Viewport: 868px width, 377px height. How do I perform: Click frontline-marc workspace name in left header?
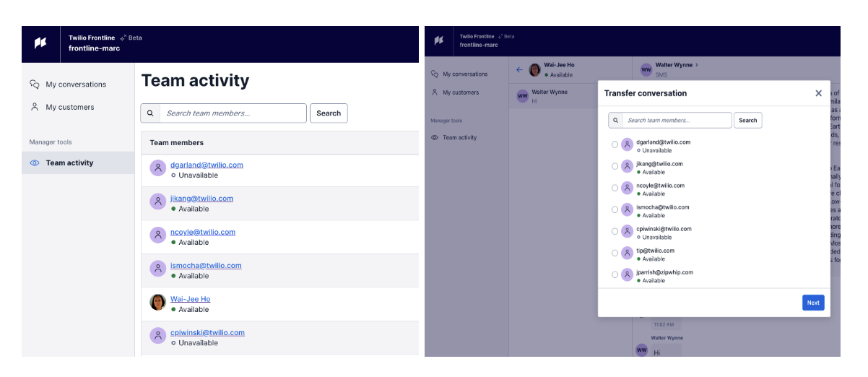(94, 48)
